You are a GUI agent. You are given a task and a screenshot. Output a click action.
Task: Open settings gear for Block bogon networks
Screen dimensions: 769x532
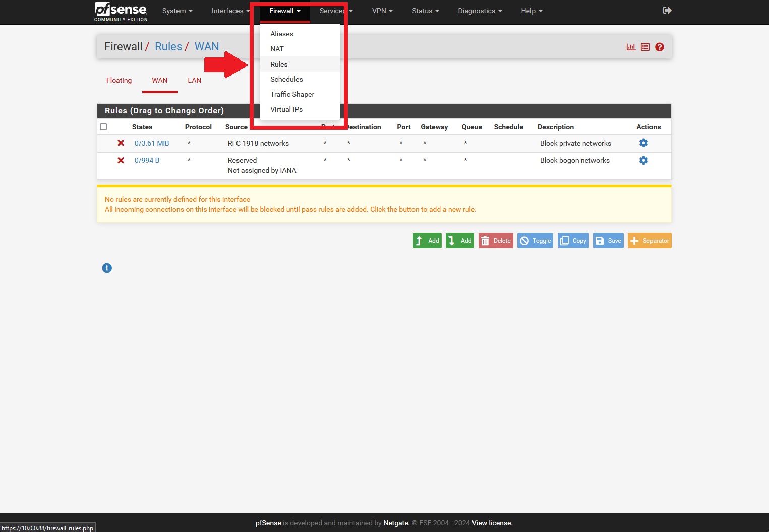643,160
